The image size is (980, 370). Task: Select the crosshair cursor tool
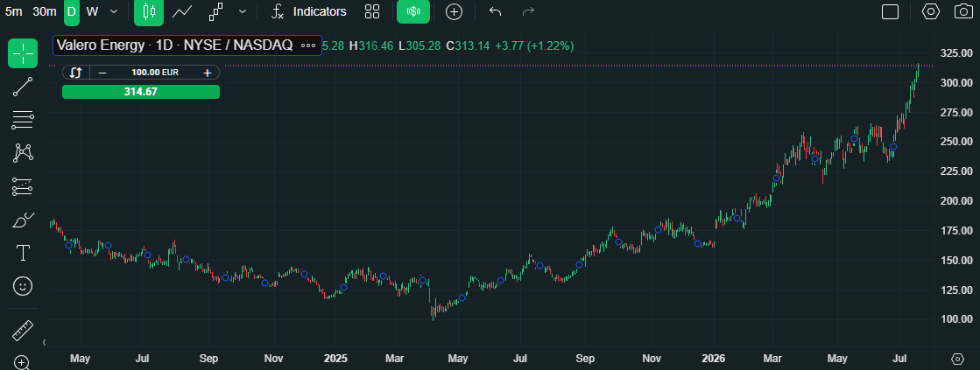(x=23, y=53)
